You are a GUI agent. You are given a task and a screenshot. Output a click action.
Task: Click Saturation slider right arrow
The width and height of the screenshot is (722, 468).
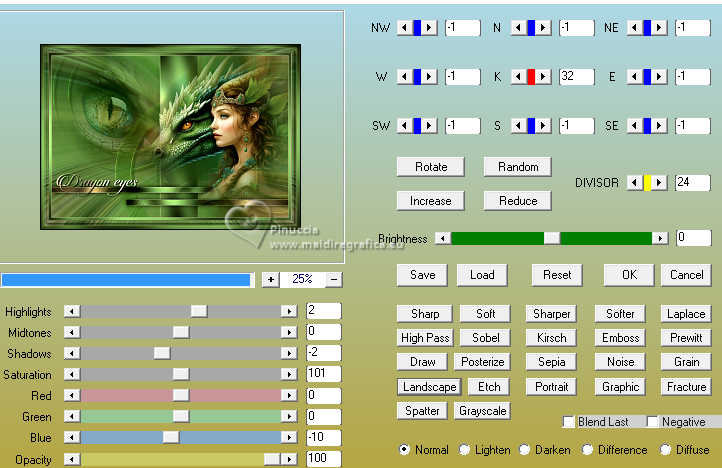(x=289, y=374)
